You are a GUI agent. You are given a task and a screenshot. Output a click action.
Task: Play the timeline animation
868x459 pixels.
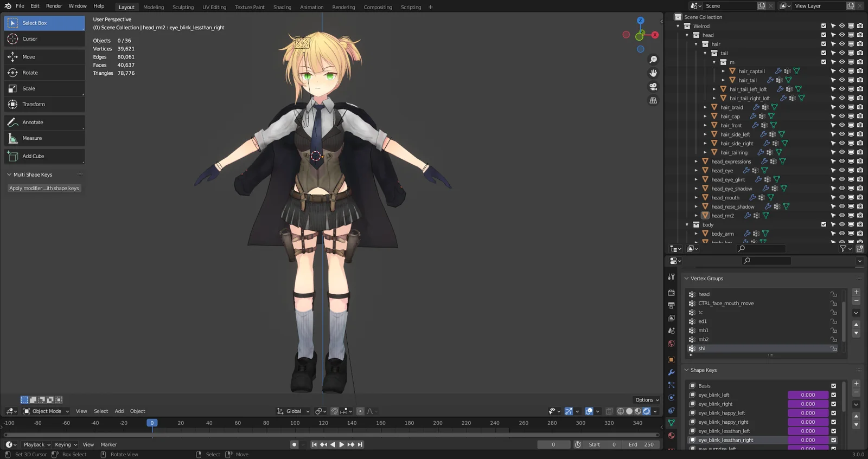click(x=341, y=444)
